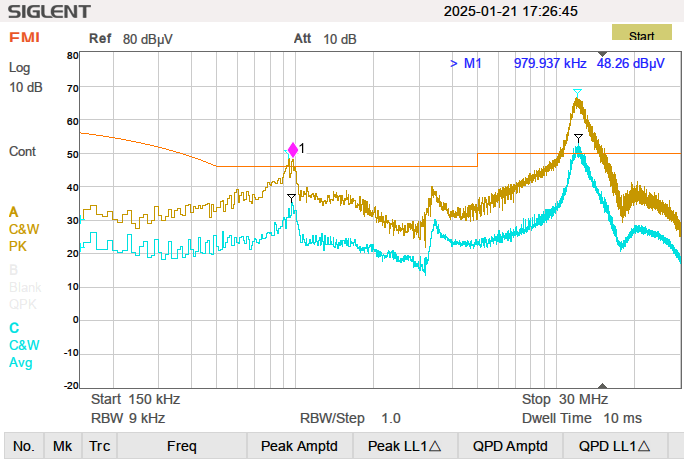Click the Freq column header
The image size is (684, 459).
pos(181,446)
